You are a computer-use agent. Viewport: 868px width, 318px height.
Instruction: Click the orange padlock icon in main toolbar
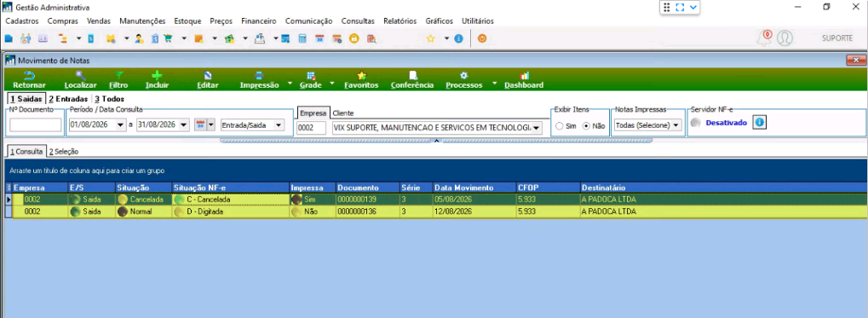(x=354, y=38)
